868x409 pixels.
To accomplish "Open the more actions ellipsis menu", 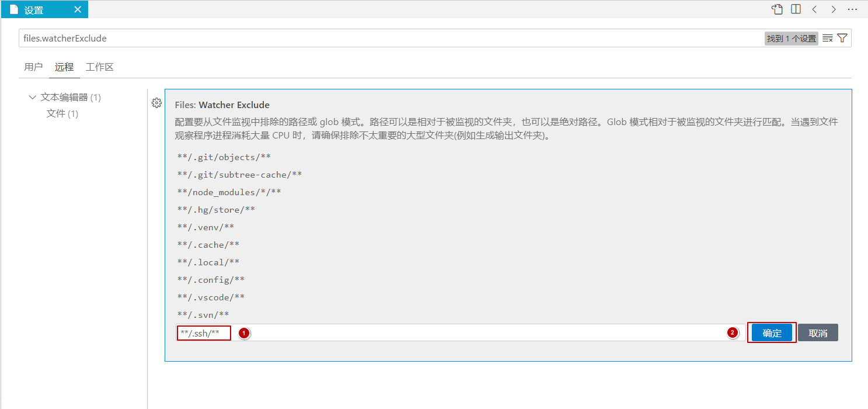I will point(852,9).
